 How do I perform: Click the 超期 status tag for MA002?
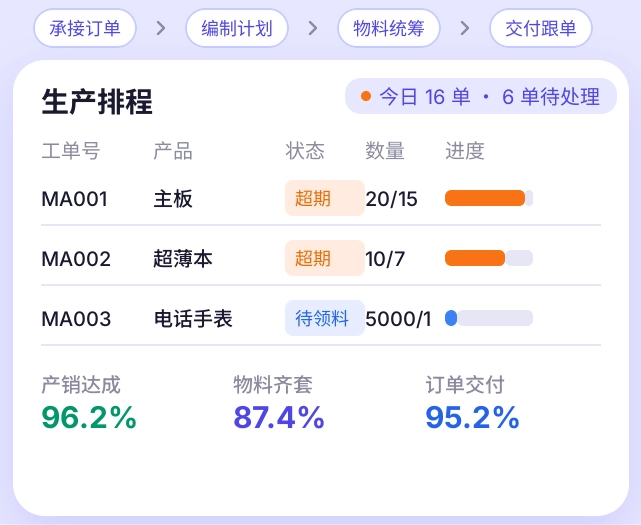325,258
